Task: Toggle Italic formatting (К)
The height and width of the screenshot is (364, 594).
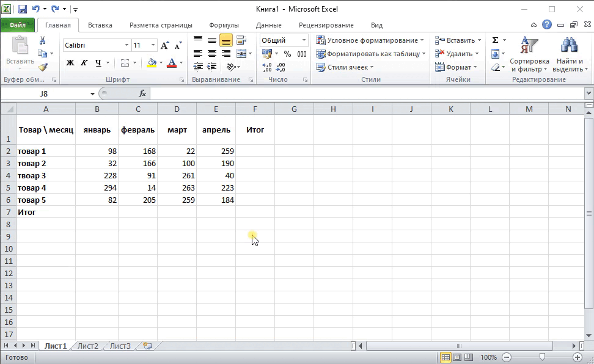Action: 84,63
